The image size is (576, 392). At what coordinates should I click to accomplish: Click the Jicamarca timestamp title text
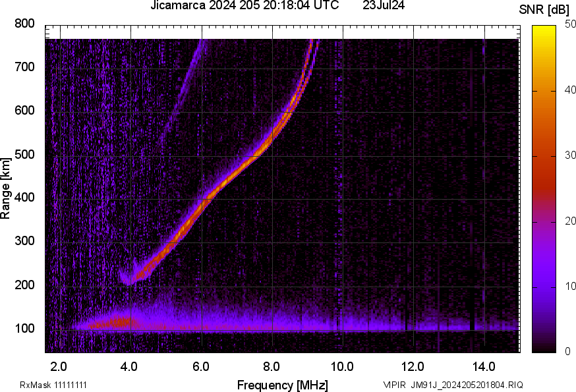245,6
